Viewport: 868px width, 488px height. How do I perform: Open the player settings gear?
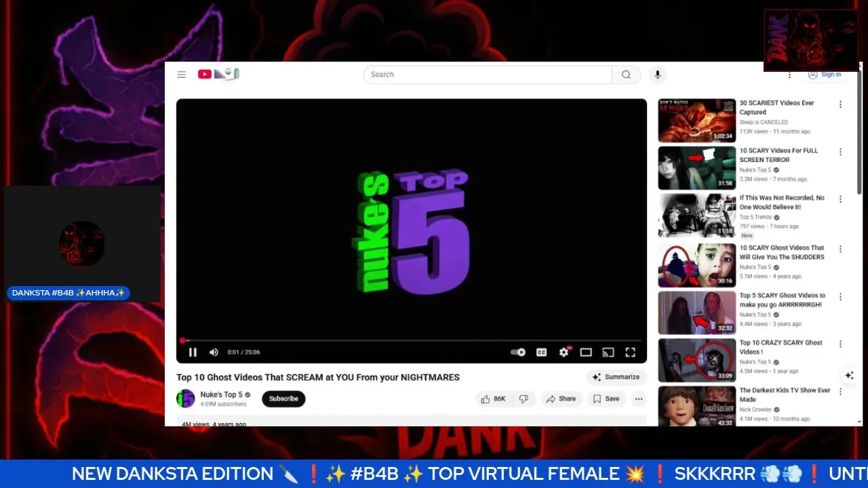[x=564, y=352]
